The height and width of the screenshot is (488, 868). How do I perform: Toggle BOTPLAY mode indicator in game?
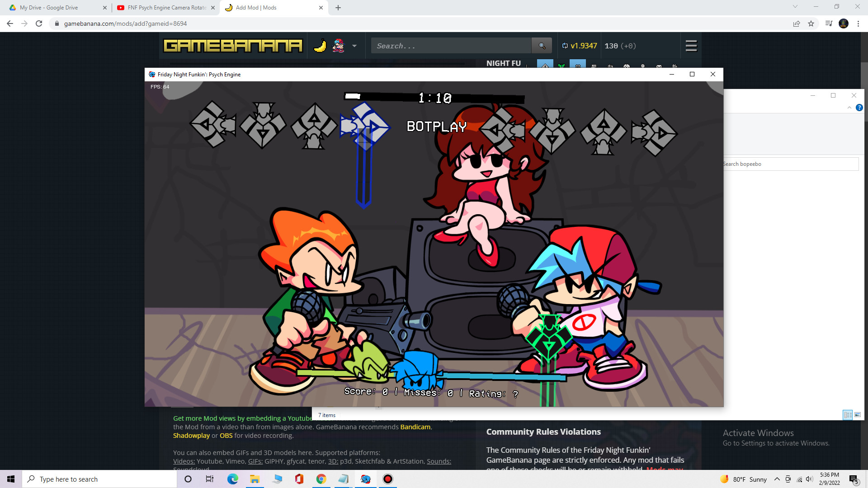click(435, 127)
